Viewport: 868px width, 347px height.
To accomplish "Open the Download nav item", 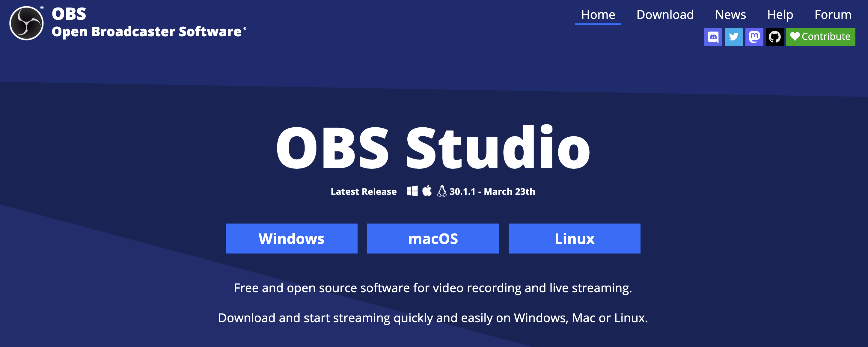I will tap(665, 15).
